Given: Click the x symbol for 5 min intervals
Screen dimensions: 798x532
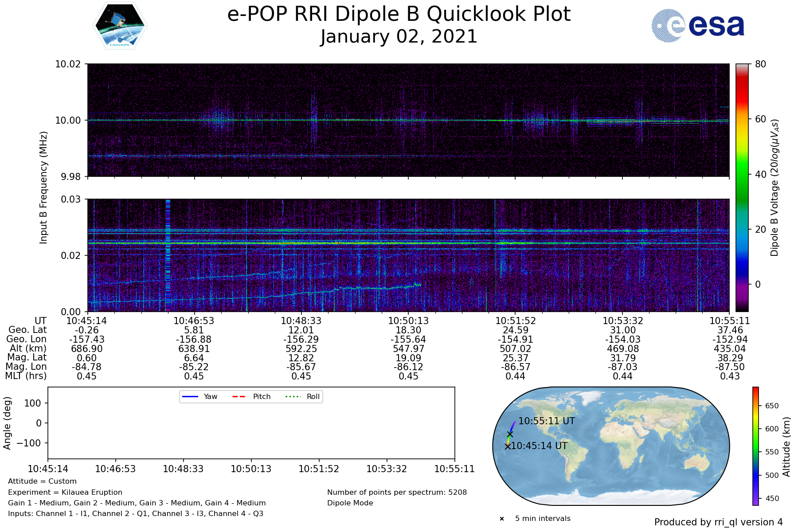Looking at the screenshot, I should (502, 519).
